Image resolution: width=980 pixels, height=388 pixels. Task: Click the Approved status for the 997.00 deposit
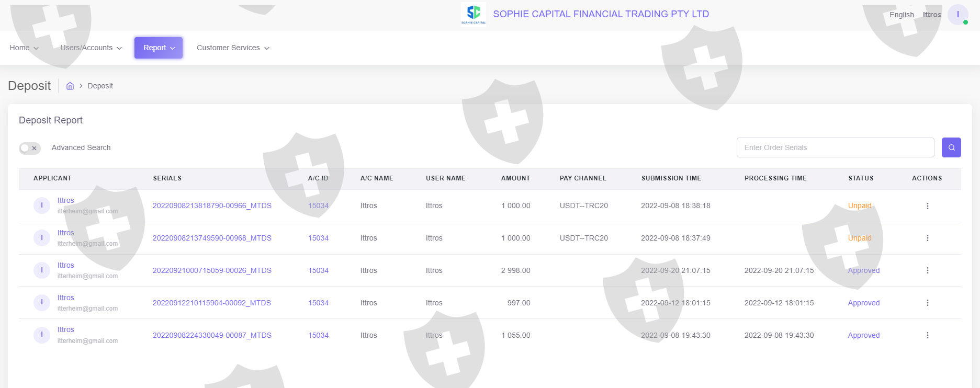coord(864,303)
